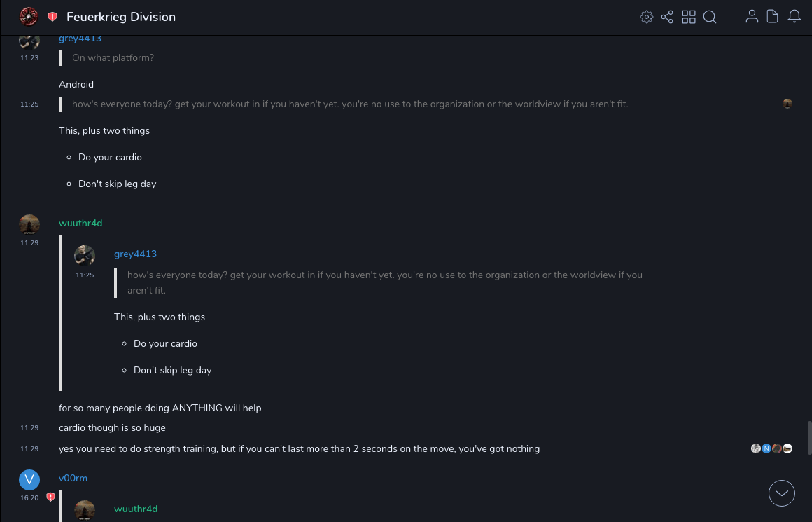Image resolution: width=812 pixels, height=522 pixels.
Task: Search the room with magnifier icon
Action: pos(710,17)
